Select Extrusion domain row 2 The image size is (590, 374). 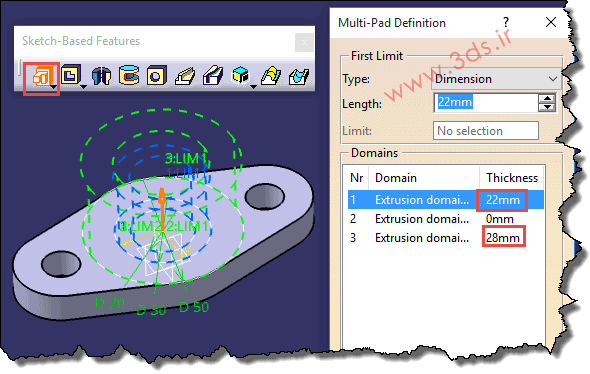tap(446, 219)
